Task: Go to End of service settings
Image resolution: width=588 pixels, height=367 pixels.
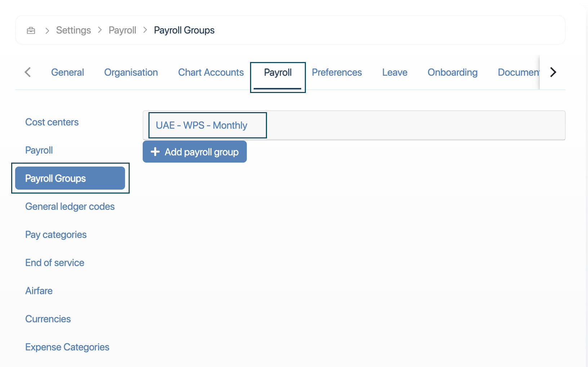Action: [x=55, y=263]
